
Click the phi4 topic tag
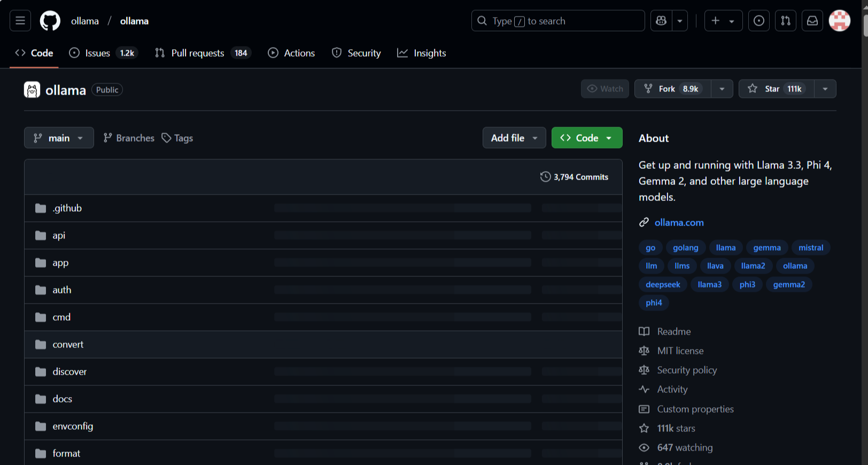(654, 303)
